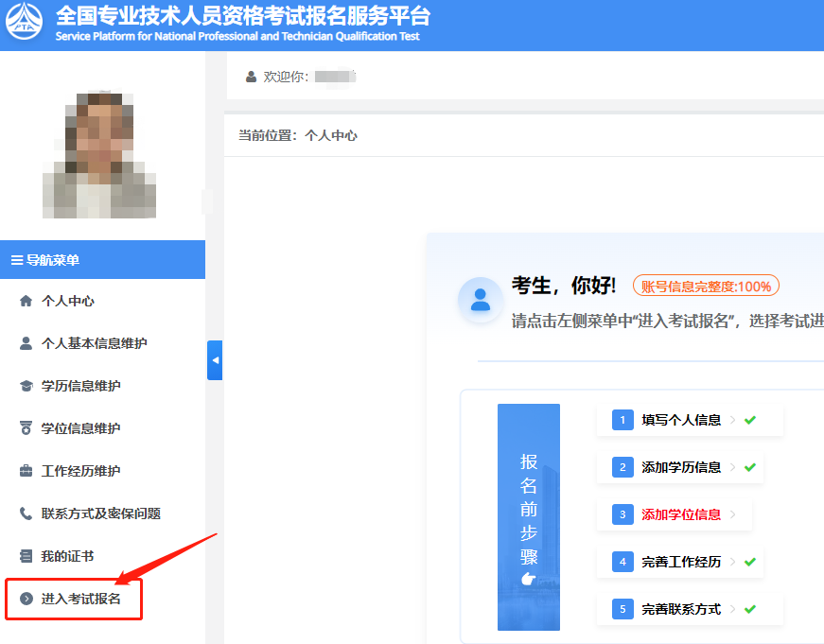Image resolution: width=824 pixels, height=644 pixels.
Task: Select step 4 完善工作经历
Action: point(680,562)
